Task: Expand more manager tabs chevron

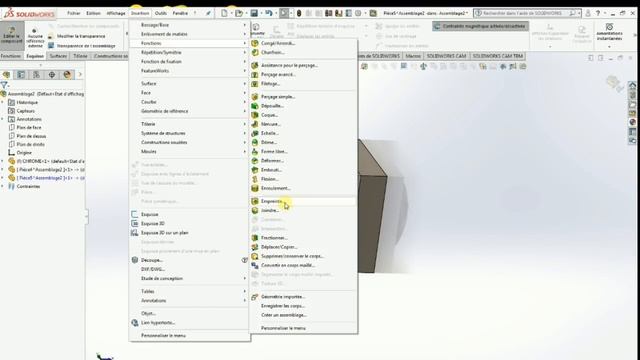Action: (80, 74)
